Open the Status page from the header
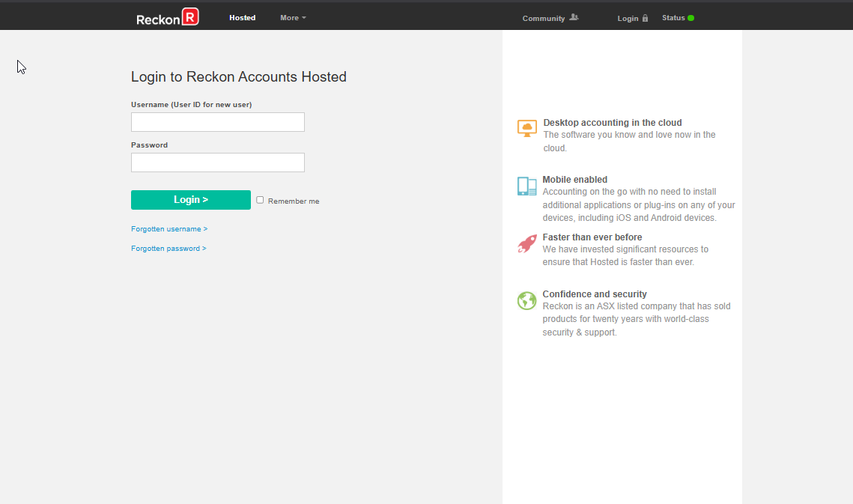853x504 pixels. click(673, 18)
